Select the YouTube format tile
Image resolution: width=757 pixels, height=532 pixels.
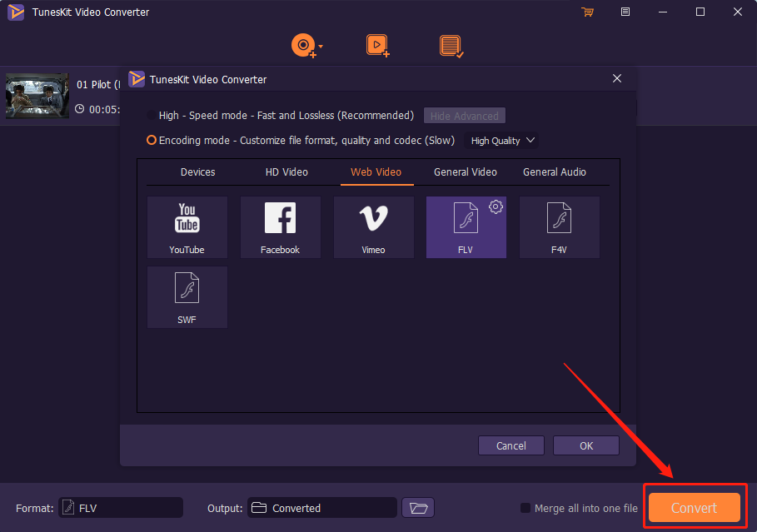click(187, 227)
